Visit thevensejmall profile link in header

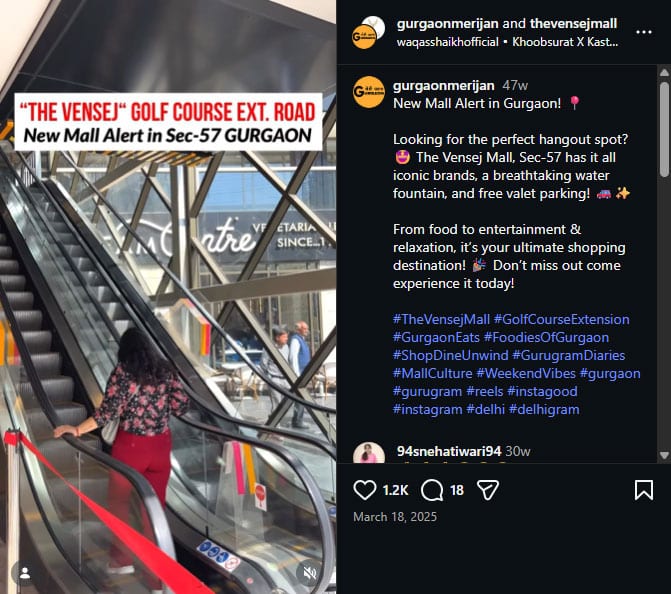[573, 23]
